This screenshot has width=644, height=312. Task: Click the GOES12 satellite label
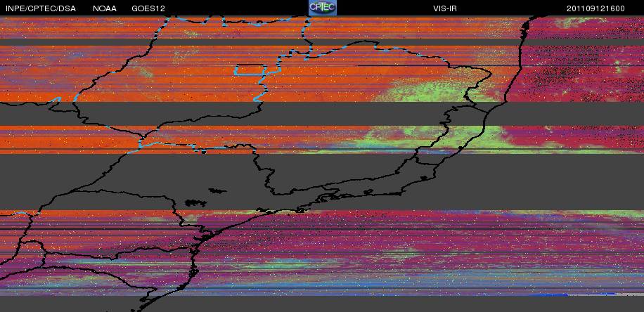tap(148, 8)
